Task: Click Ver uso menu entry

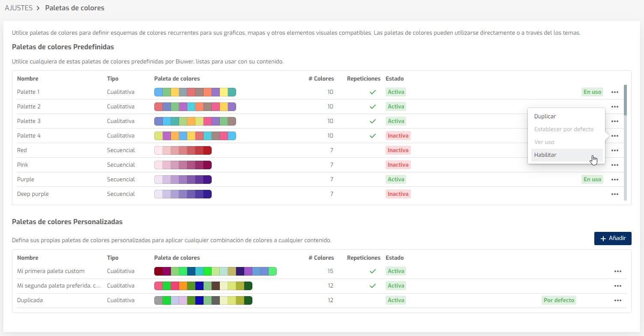Action: point(567,142)
